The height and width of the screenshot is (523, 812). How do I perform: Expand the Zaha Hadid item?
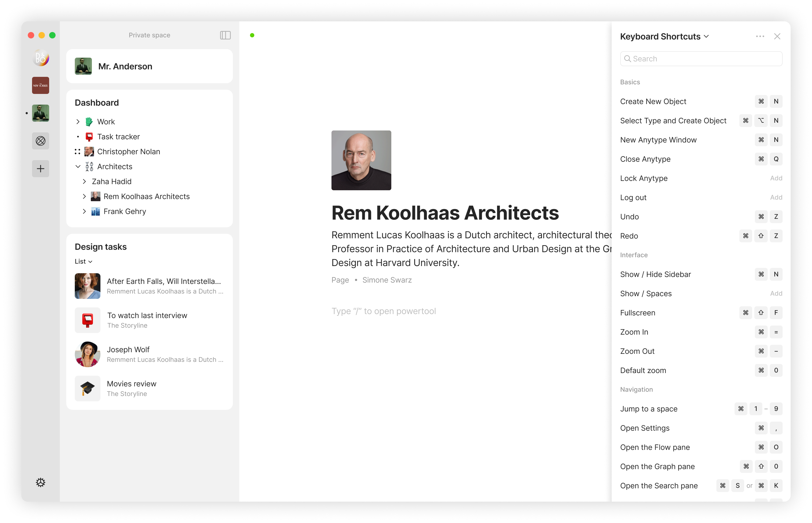84,181
